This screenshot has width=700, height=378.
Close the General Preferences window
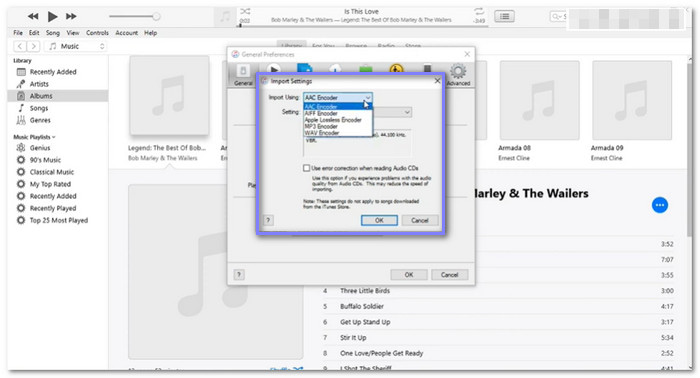[x=467, y=54]
